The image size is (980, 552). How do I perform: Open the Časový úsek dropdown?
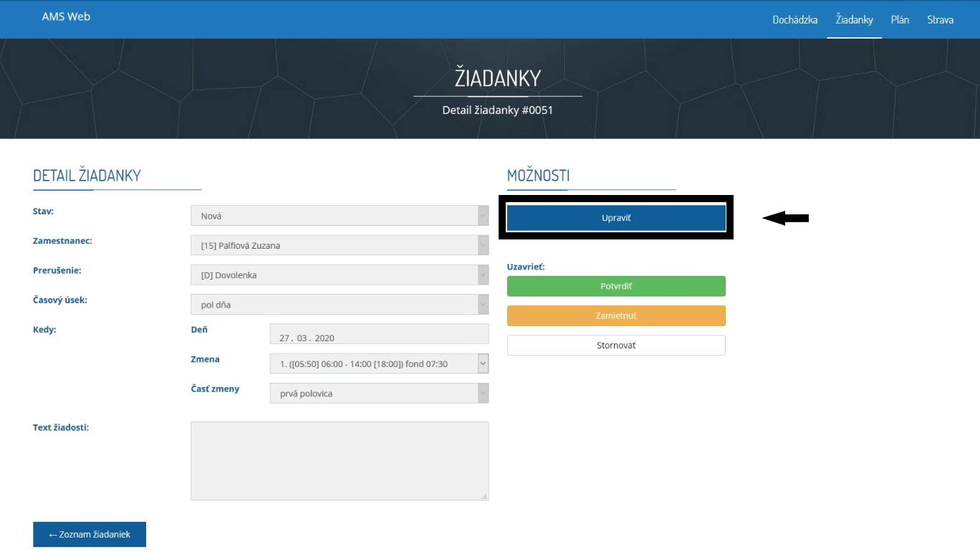(x=339, y=305)
